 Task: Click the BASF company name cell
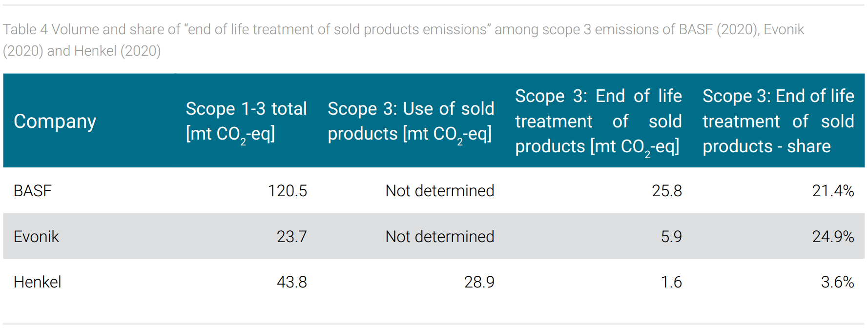(x=33, y=191)
